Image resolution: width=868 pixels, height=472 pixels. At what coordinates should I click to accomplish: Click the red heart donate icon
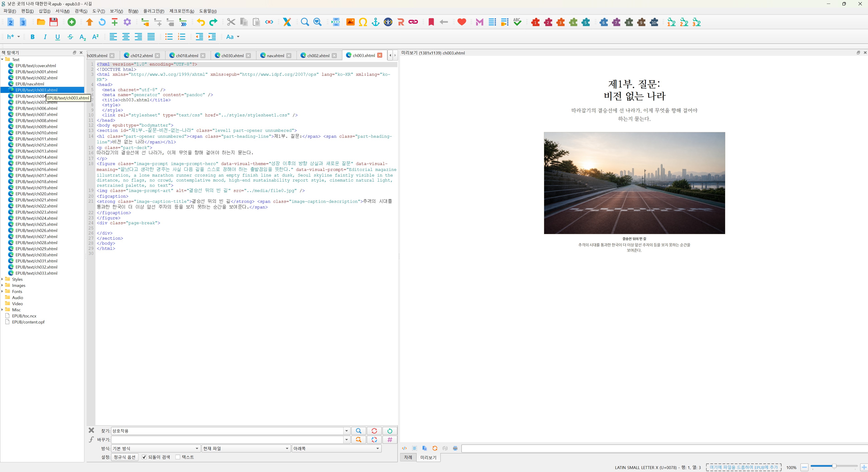tap(462, 22)
